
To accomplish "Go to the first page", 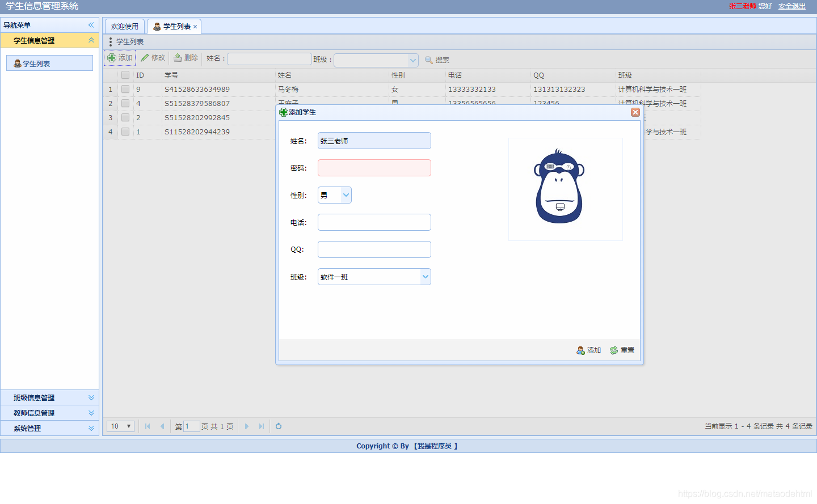I will tap(148, 426).
